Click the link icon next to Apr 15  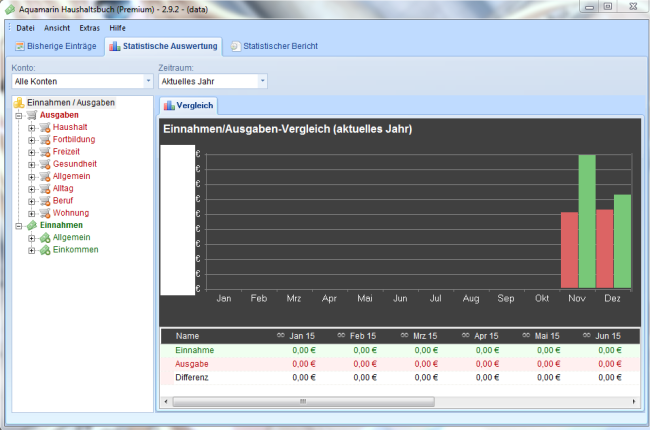point(466,335)
